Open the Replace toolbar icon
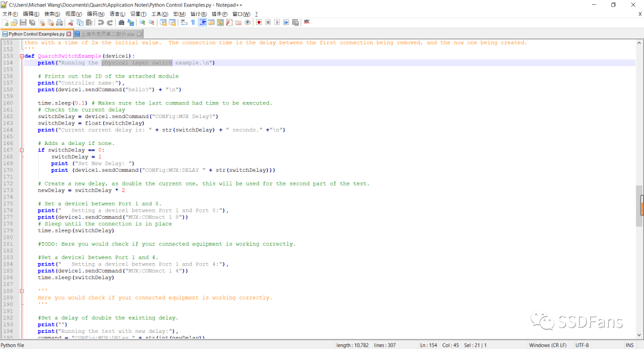 pyautogui.click(x=131, y=23)
